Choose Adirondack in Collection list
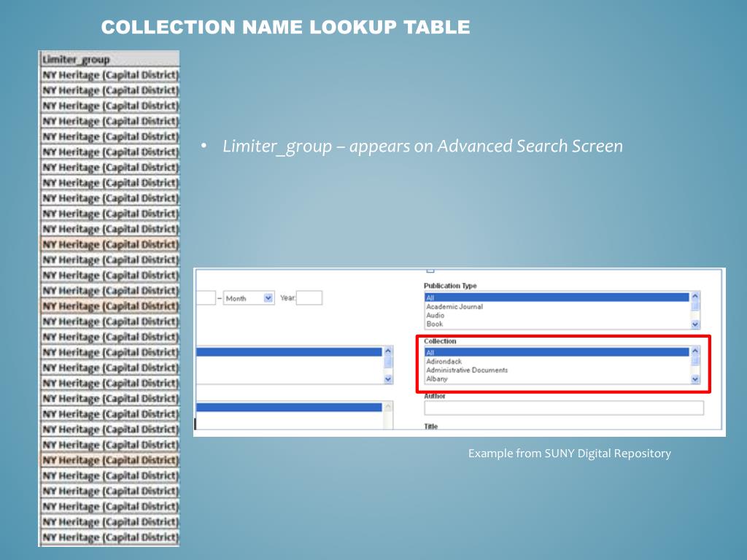Image resolution: width=747 pixels, height=560 pixels. pyautogui.click(x=444, y=362)
